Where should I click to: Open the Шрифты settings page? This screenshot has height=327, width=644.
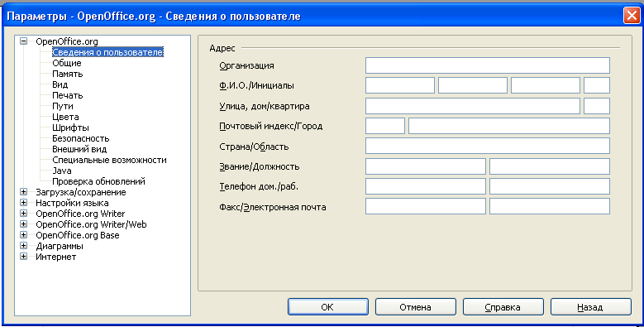70,127
